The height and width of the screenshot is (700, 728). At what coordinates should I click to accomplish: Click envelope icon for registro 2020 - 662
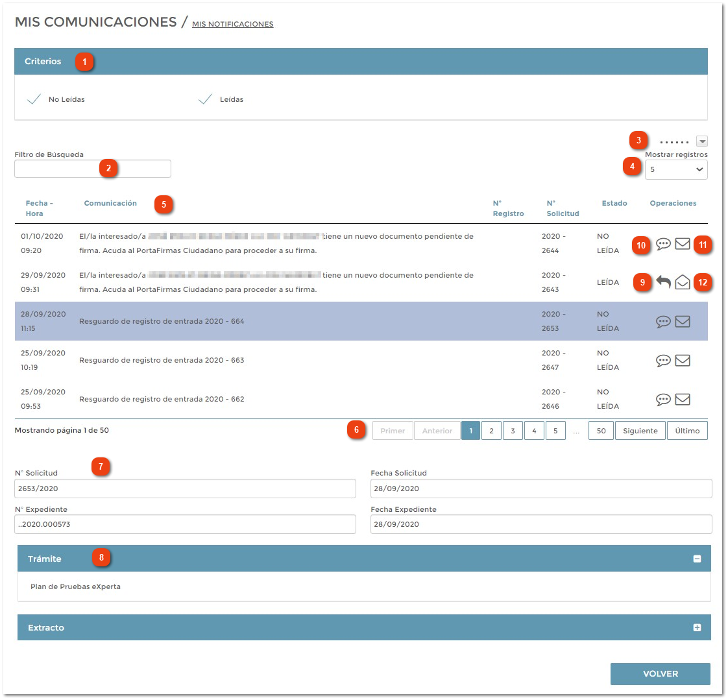click(x=682, y=399)
